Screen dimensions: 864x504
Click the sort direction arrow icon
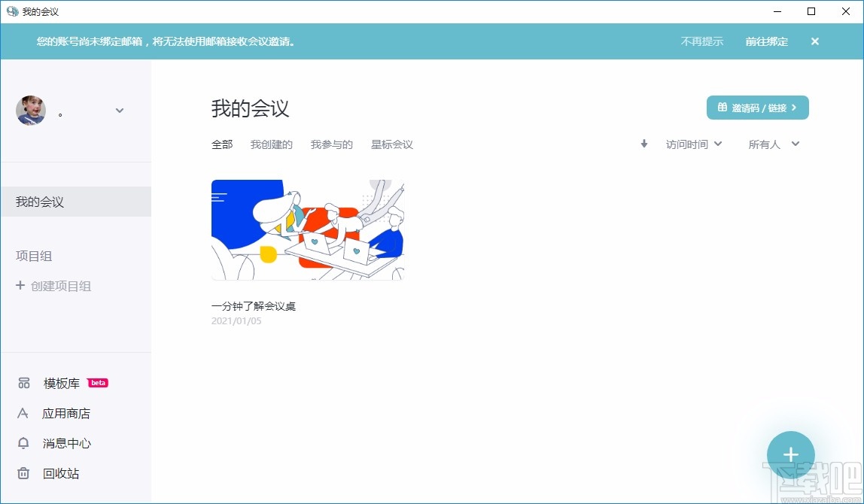(643, 144)
